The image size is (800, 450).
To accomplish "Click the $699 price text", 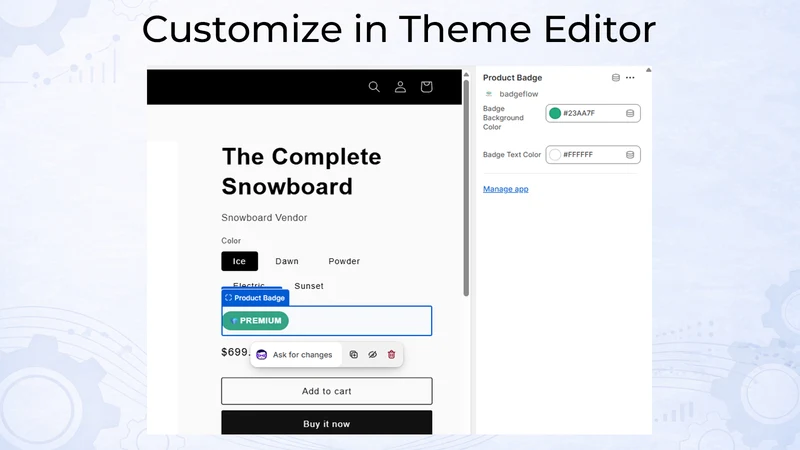I will (x=236, y=352).
